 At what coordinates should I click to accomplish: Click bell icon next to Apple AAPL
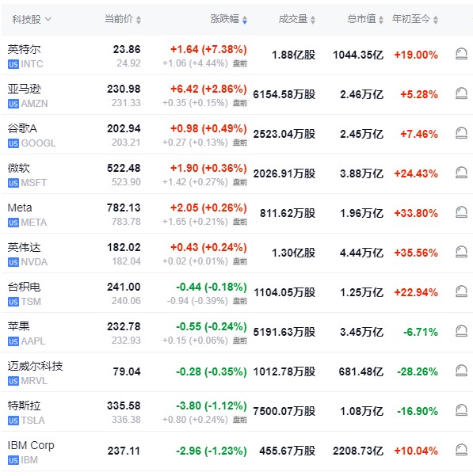[x=461, y=332]
